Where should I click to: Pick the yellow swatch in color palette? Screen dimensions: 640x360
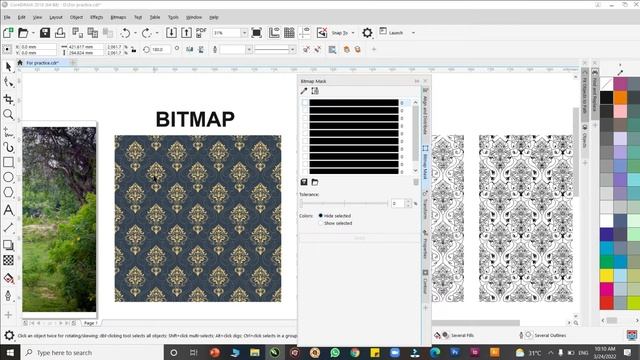click(607, 276)
